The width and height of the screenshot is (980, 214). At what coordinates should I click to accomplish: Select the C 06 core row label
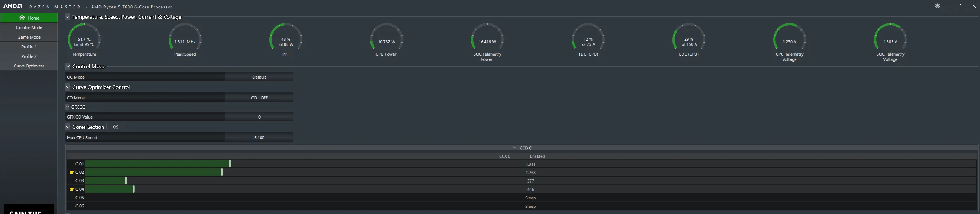pos(79,206)
